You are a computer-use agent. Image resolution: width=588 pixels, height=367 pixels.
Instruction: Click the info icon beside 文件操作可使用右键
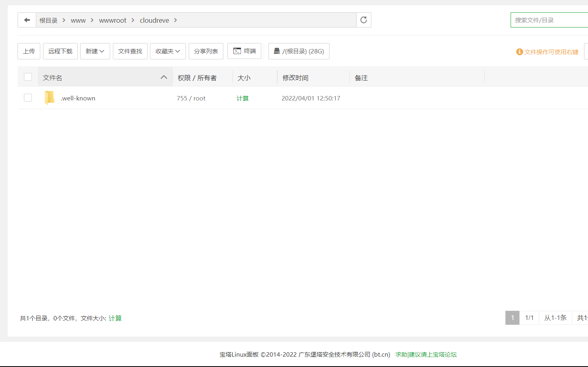tap(519, 51)
